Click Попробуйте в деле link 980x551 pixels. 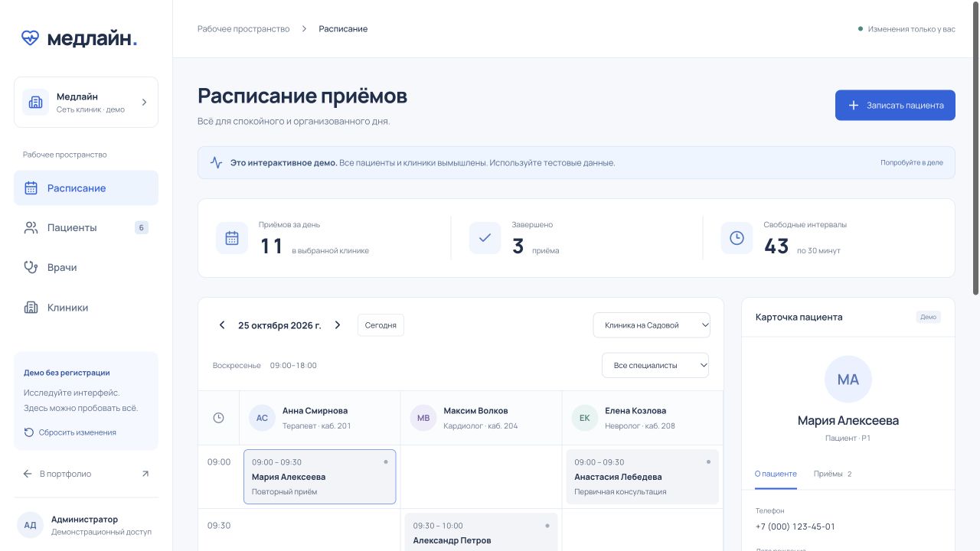pos(912,163)
